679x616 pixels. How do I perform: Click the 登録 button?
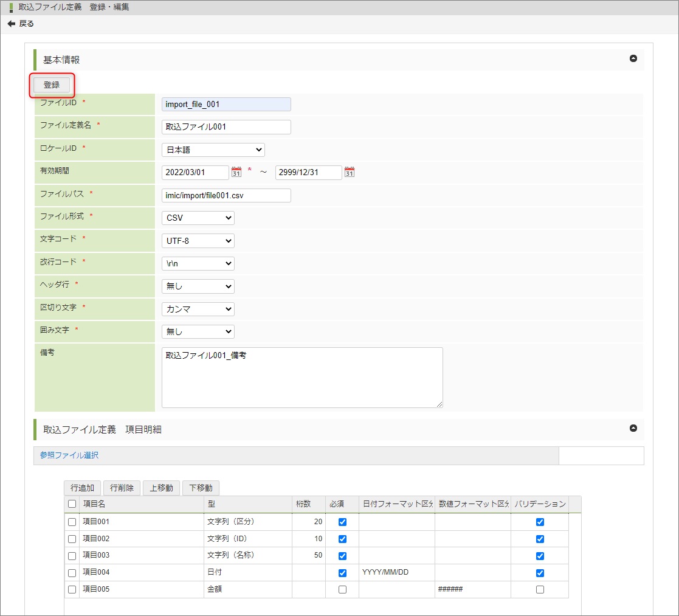(52, 85)
